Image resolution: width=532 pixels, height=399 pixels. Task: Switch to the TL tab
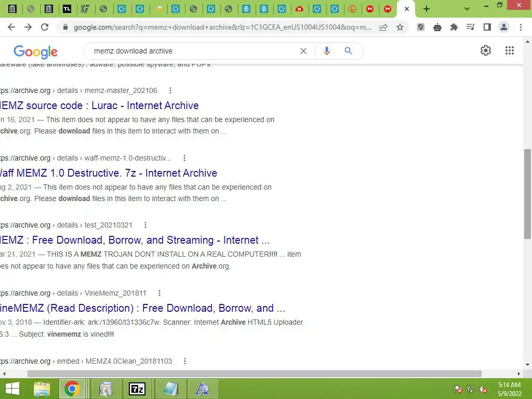point(67,9)
